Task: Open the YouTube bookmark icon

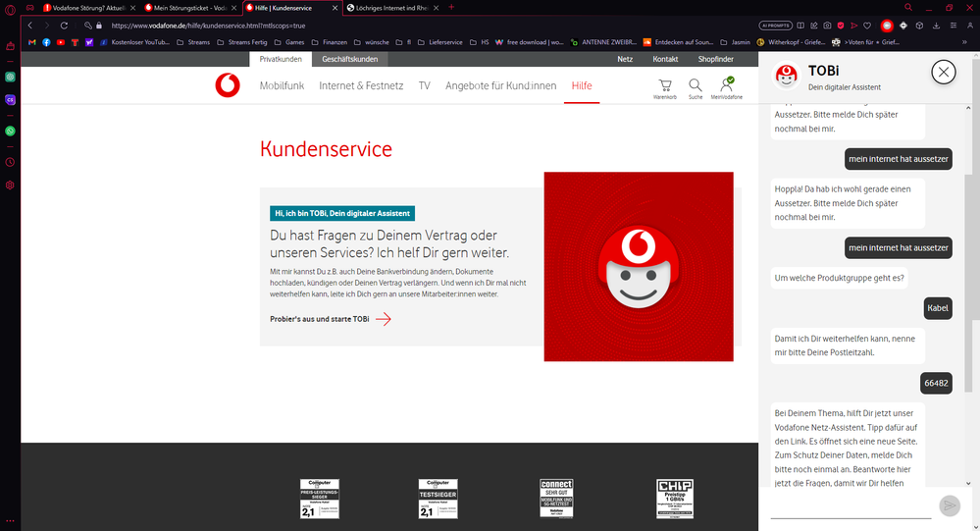Action: point(61,42)
